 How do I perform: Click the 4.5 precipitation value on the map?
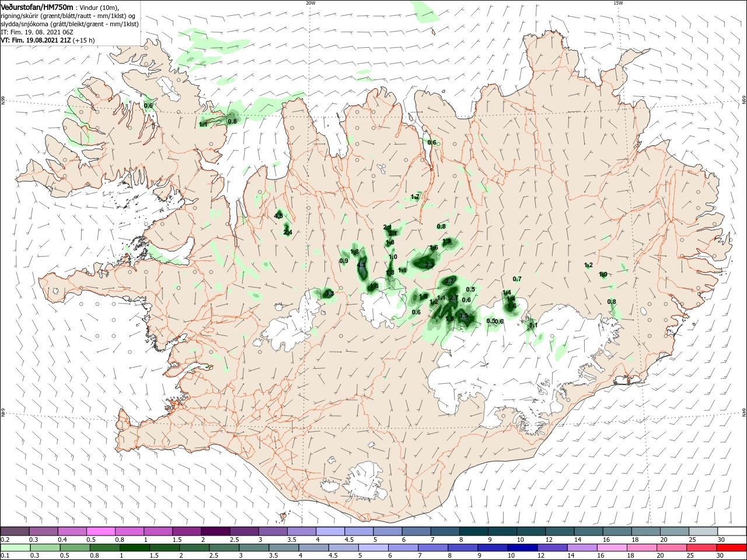[x=278, y=216]
